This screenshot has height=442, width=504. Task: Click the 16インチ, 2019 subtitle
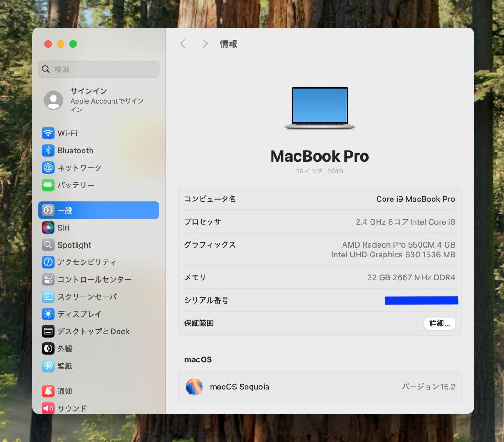(x=320, y=171)
